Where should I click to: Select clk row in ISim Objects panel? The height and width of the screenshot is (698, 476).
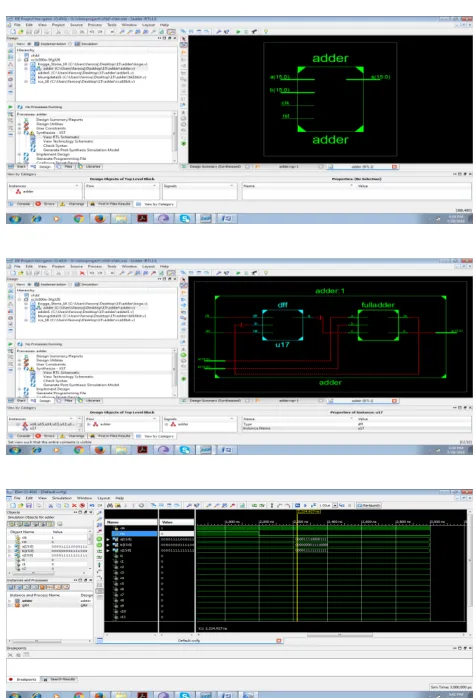click(49, 538)
